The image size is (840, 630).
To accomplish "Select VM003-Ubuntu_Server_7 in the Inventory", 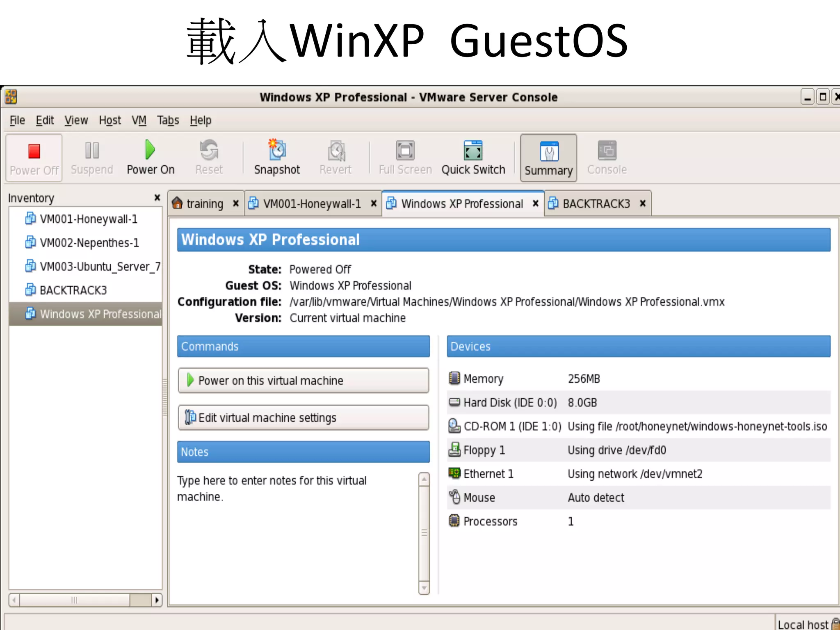I will (86, 267).
